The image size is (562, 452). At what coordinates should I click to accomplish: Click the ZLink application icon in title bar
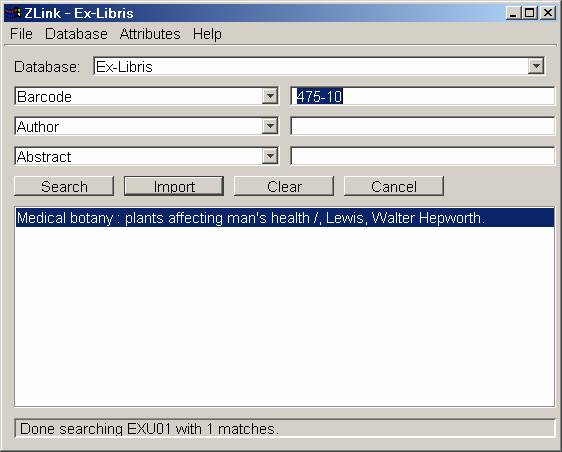pos(14,13)
